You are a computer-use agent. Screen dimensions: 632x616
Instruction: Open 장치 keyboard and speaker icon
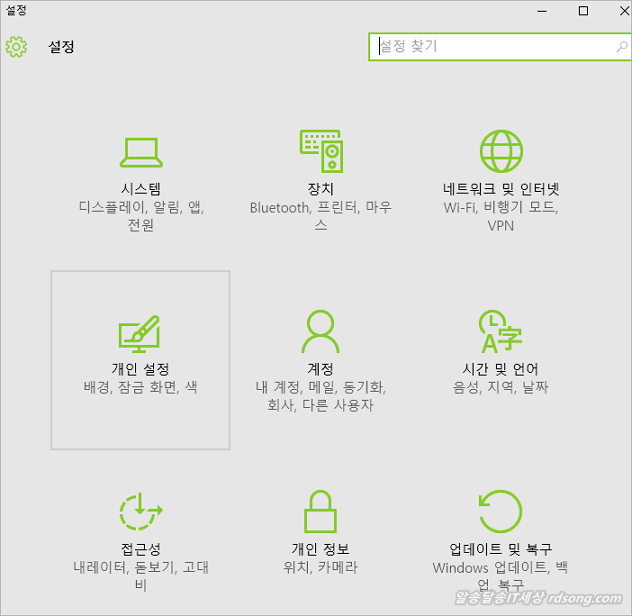321,152
